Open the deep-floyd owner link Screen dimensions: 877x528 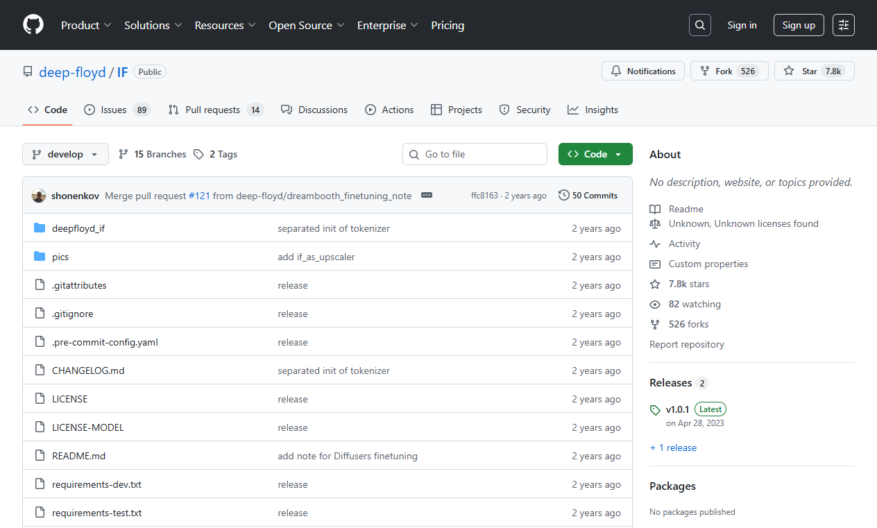click(72, 72)
